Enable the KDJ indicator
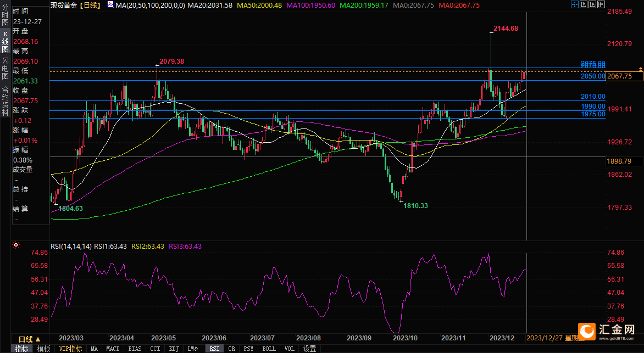The image size is (644, 353). [x=174, y=349]
